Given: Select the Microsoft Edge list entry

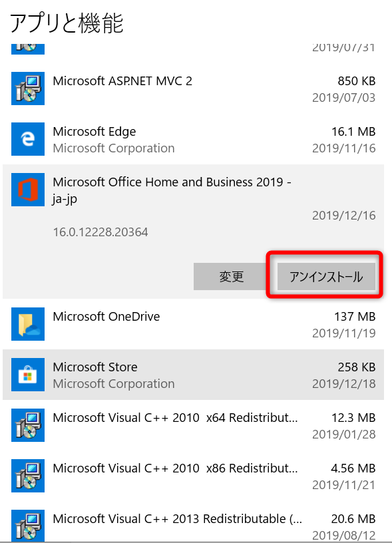Looking at the screenshot, I should tap(193, 139).
